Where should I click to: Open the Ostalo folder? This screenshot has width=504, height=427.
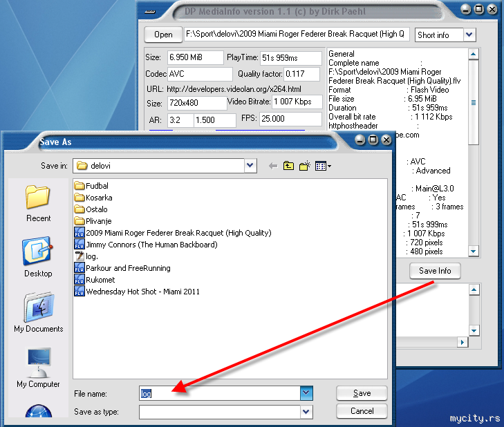[x=91, y=209]
